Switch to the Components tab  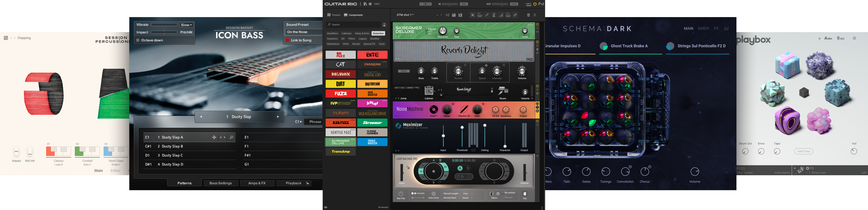click(x=353, y=15)
